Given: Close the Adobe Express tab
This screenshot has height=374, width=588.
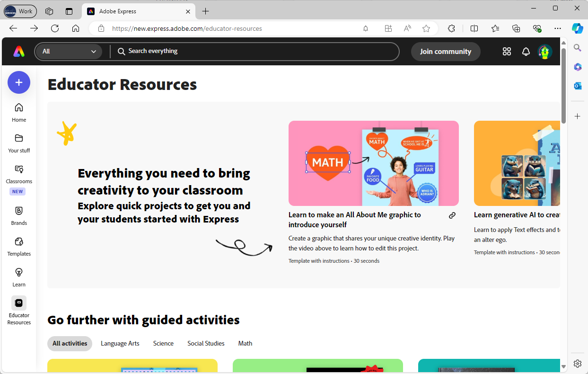Looking at the screenshot, I should pos(188,11).
